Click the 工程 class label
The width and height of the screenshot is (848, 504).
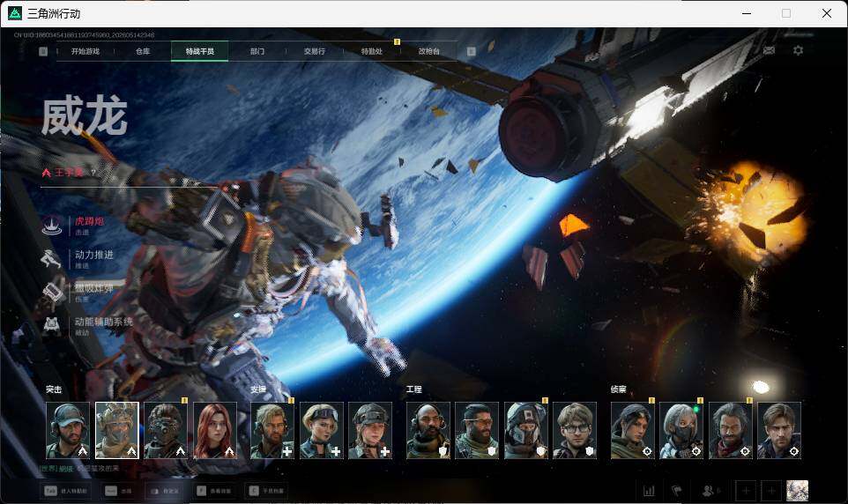point(413,389)
